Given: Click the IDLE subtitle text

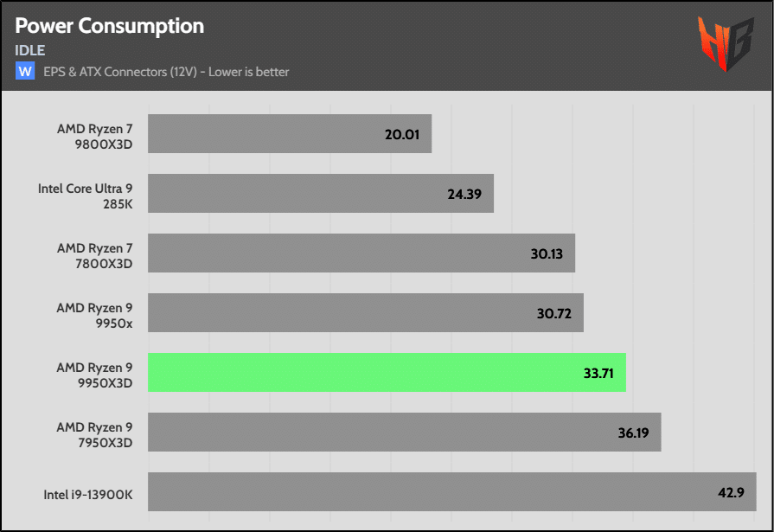Looking at the screenshot, I should point(29,50).
